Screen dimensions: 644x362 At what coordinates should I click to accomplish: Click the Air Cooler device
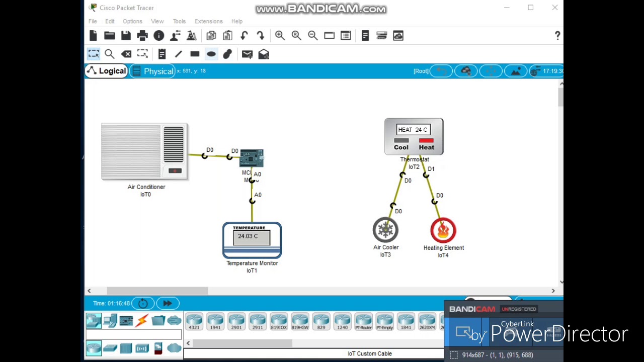pos(385,230)
